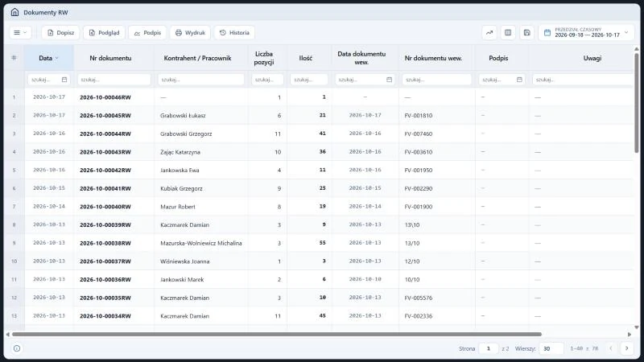644x362 pixels.
Task: Focus the Kontrahent / Pracownik search field
Action: (x=200, y=80)
